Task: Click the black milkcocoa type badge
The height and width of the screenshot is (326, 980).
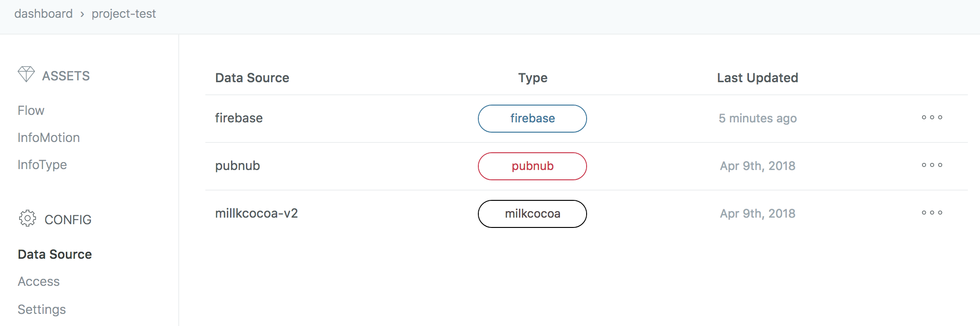Action: point(532,214)
